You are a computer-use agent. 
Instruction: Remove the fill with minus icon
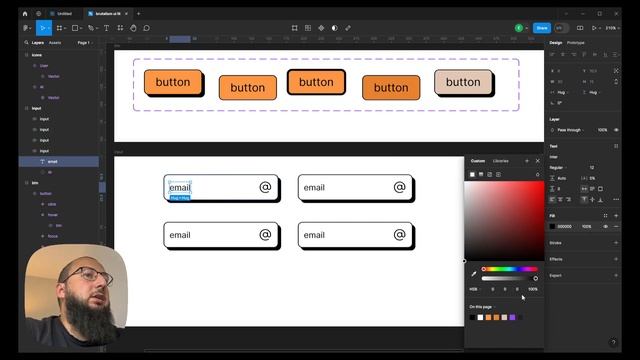(x=616, y=227)
